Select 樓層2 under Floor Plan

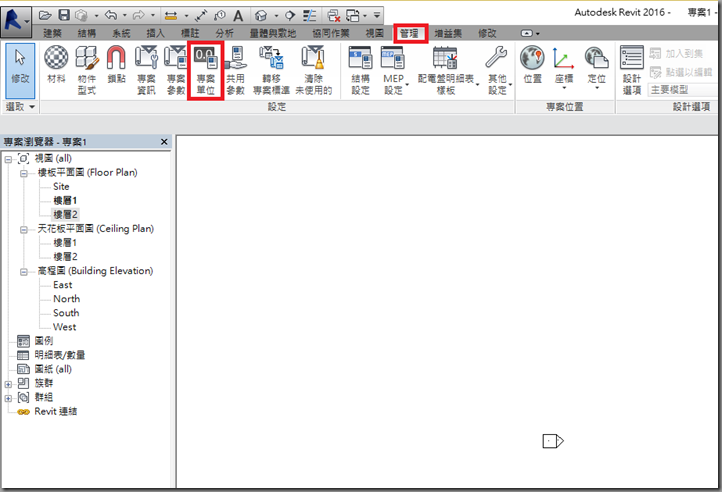(x=65, y=214)
